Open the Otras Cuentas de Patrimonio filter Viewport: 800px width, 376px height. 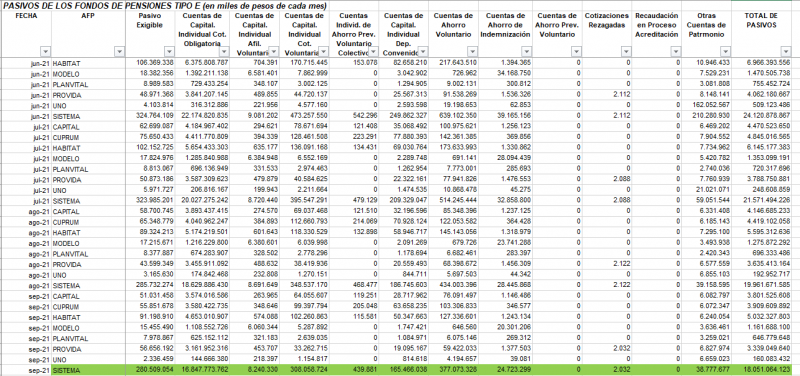(x=726, y=52)
